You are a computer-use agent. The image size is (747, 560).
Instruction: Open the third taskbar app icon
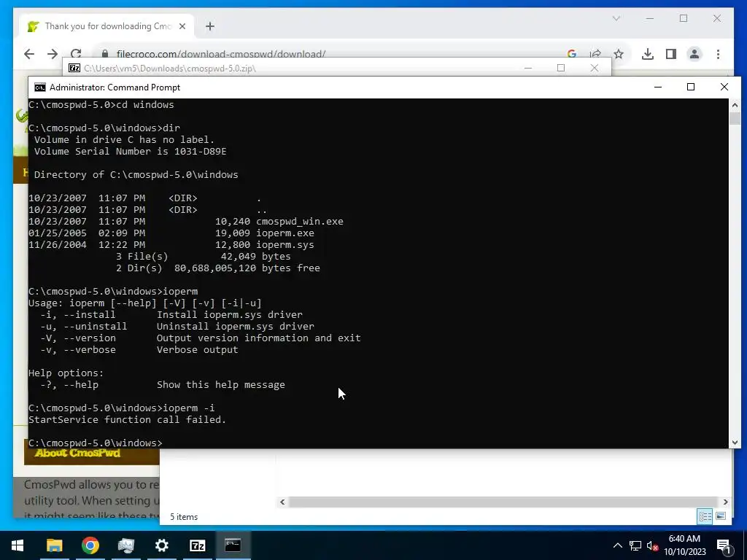[x=125, y=545]
